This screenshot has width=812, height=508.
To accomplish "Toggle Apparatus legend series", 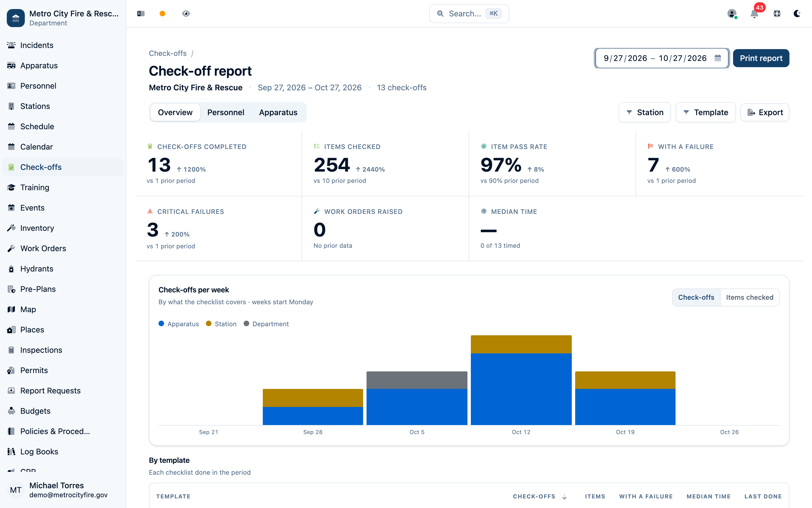I will tap(178, 324).
